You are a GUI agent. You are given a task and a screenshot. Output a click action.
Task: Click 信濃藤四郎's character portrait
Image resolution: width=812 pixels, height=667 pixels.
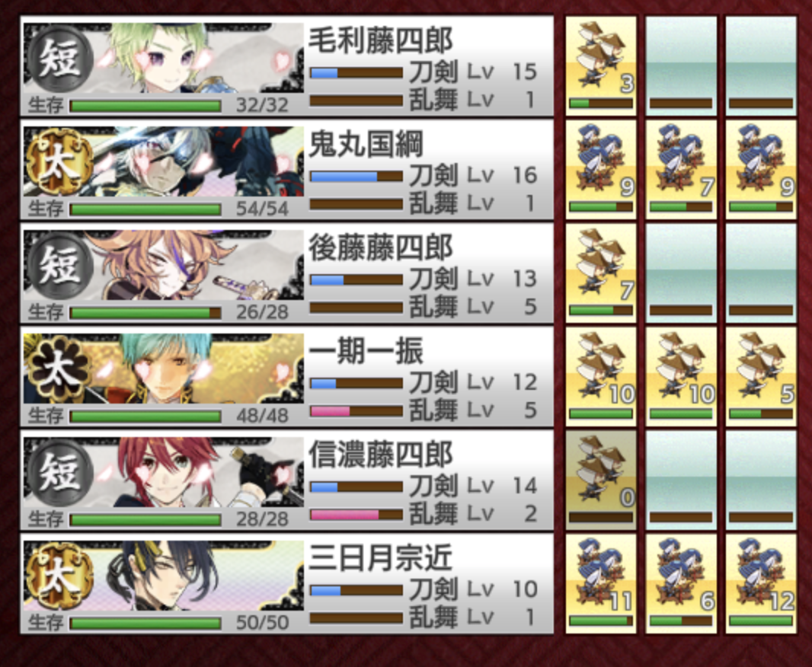[x=164, y=472]
